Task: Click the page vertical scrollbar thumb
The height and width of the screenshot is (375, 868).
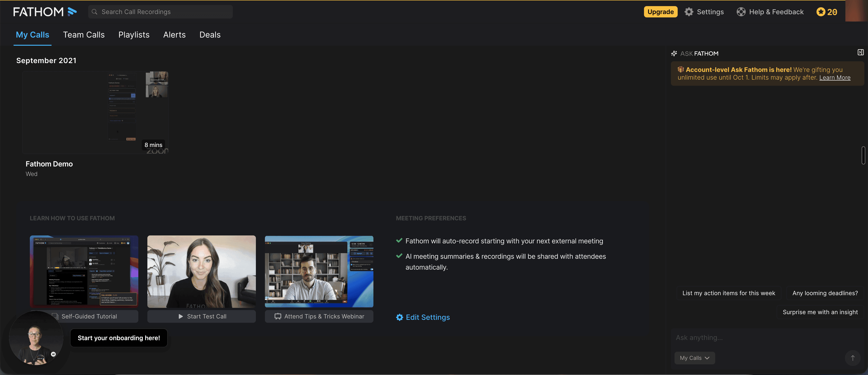Action: click(x=863, y=155)
